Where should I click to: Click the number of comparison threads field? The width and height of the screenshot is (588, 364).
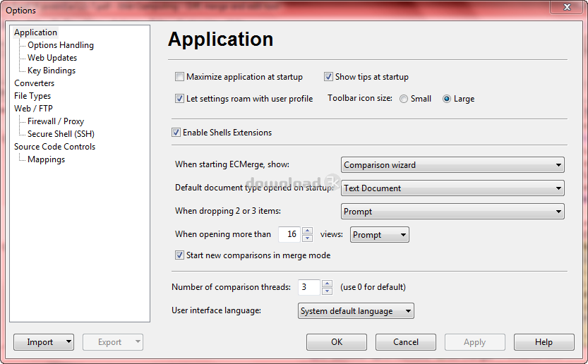pyautogui.click(x=308, y=287)
